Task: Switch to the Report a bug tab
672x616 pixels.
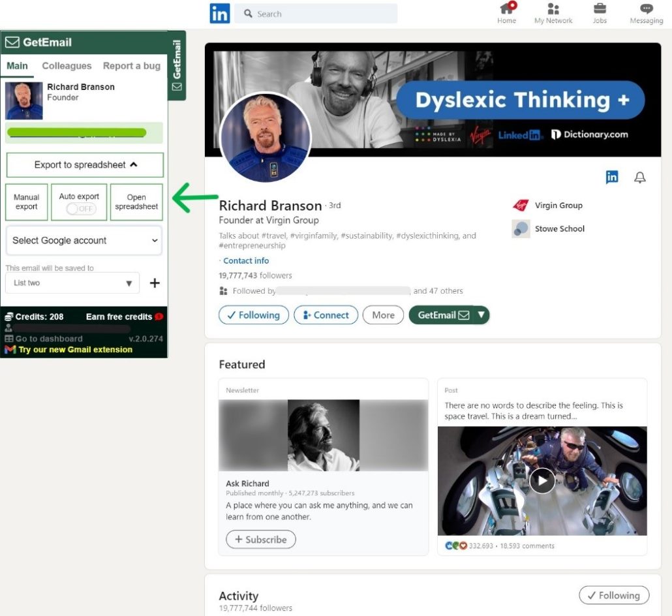Action: click(x=131, y=66)
